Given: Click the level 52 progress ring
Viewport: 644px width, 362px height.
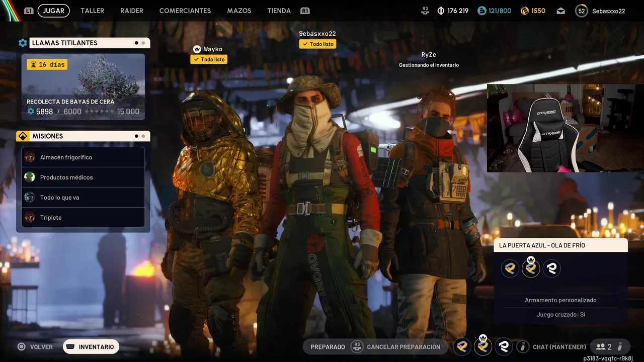Looking at the screenshot, I should [582, 11].
